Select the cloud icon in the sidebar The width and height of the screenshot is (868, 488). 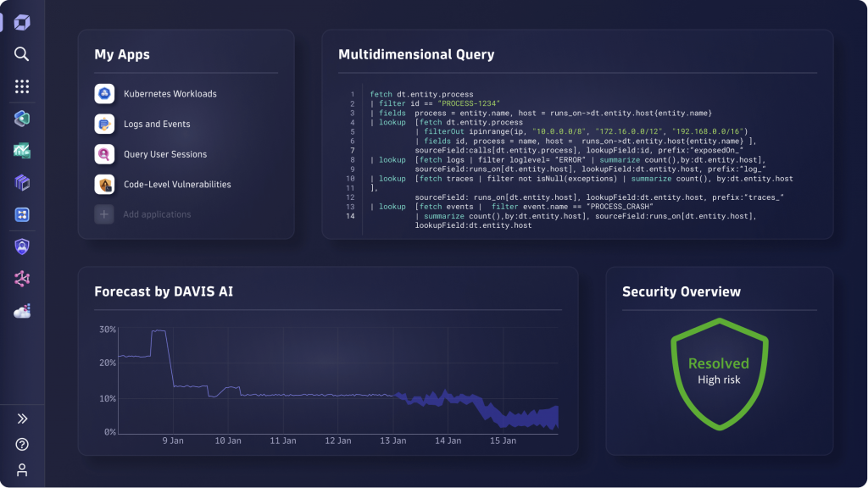22,311
